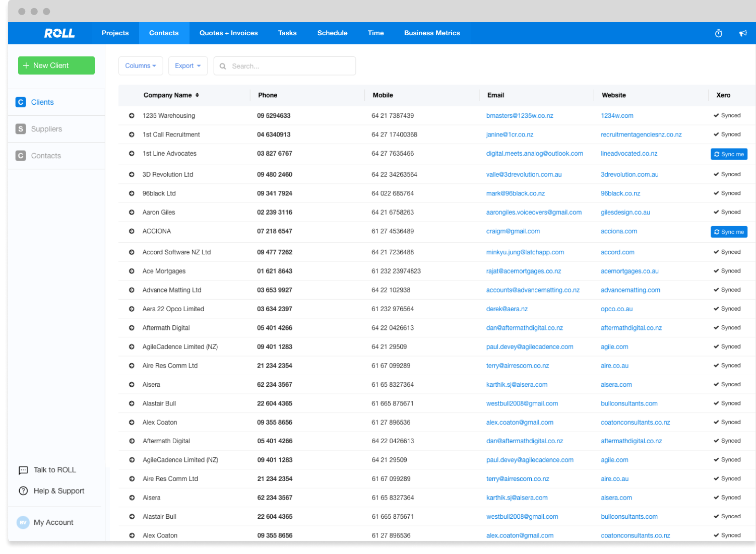756x554 pixels.
Task: Click the timer stopwatch icon
Action: point(719,33)
